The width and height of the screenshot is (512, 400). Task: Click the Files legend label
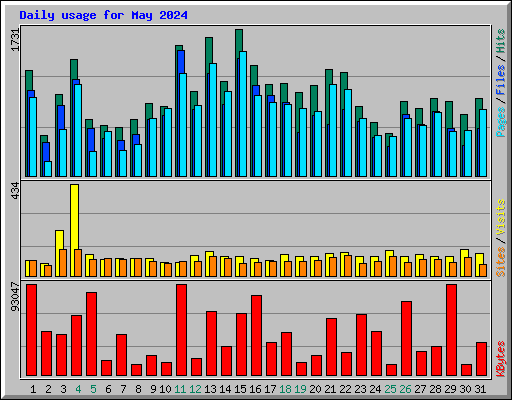[x=500, y=80]
